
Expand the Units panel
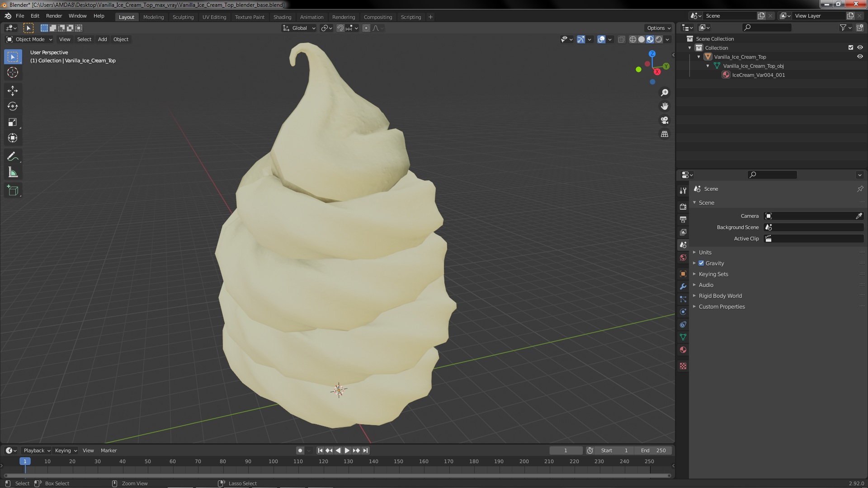(x=705, y=253)
